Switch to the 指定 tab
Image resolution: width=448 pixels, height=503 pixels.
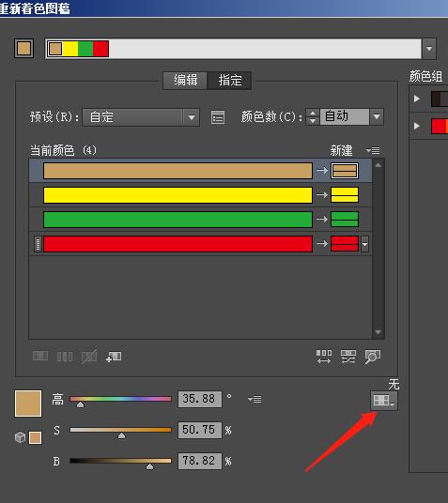(x=229, y=80)
